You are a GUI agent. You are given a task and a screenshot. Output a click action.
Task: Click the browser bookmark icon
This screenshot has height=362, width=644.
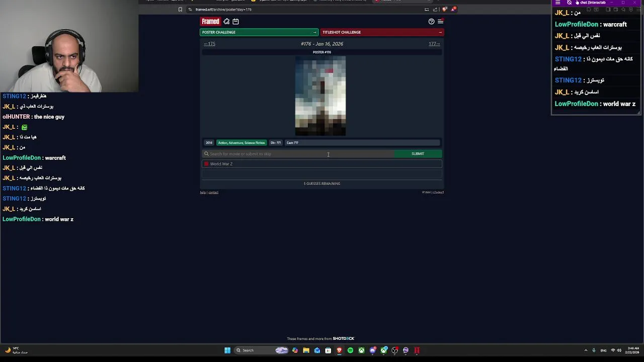tap(180, 9)
